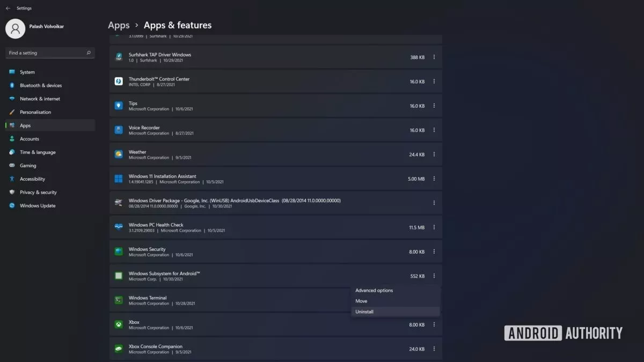This screenshot has height=362, width=644.
Task: Click the back arrow in Settings title bar
Action: pos(8,8)
